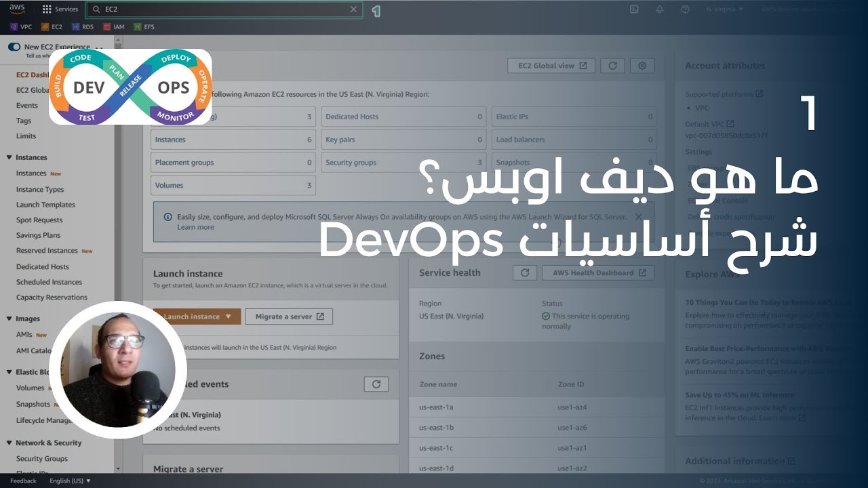Open the Placement groups resource card
This screenshot has height=488, width=868.
(x=233, y=163)
